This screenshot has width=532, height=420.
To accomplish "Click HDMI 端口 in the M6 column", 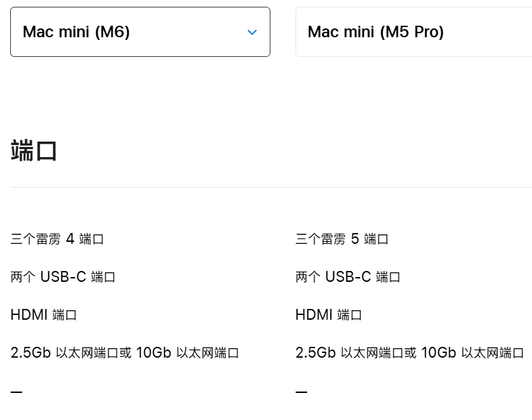I will pos(43,315).
